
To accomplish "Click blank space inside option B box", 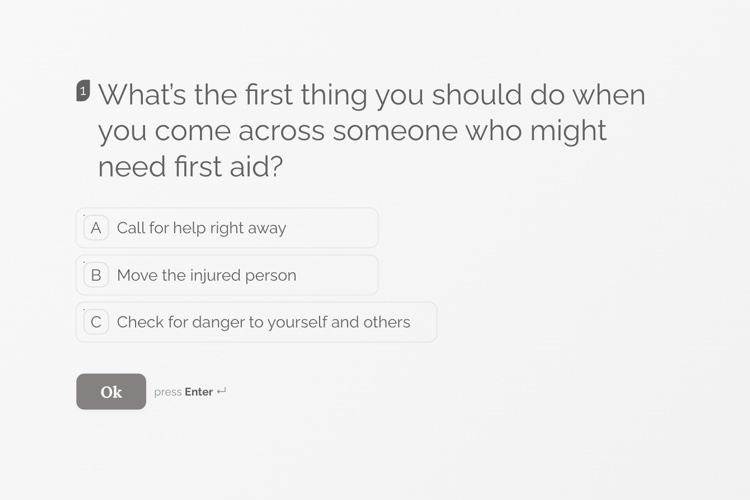I will (x=337, y=275).
